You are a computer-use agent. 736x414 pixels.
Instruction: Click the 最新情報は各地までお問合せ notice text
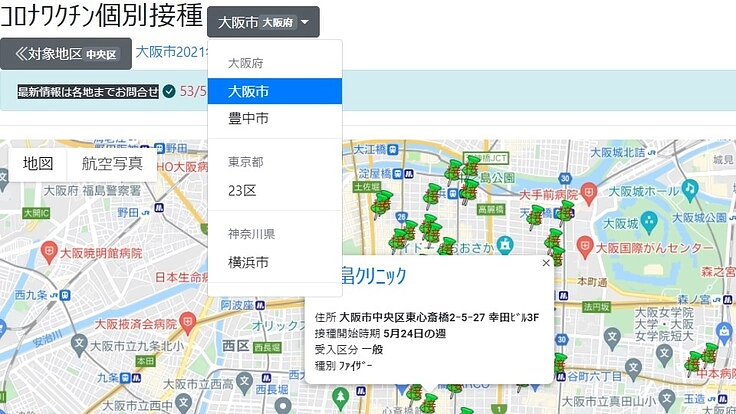pos(88,92)
